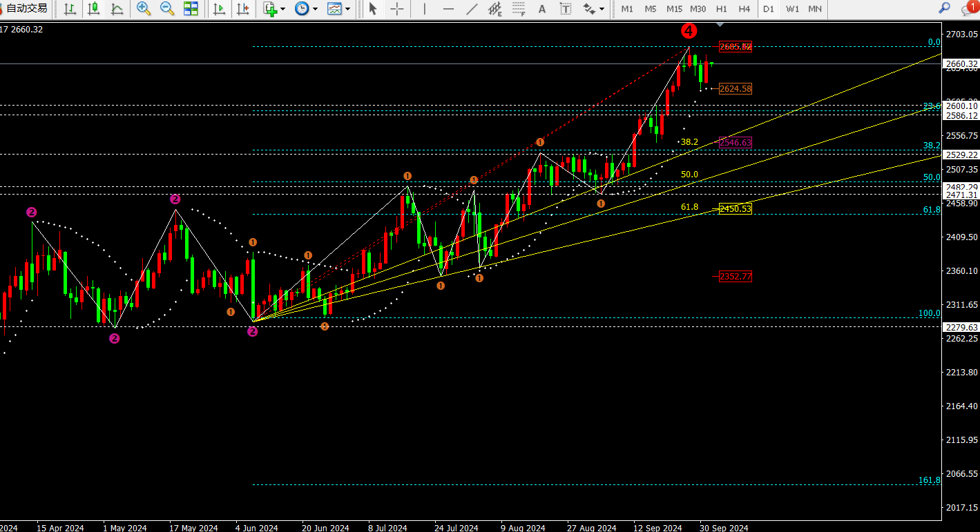Screen dimensions: 980x532
Task: Click the current price 2660.32 axis tag
Action: tap(961, 64)
